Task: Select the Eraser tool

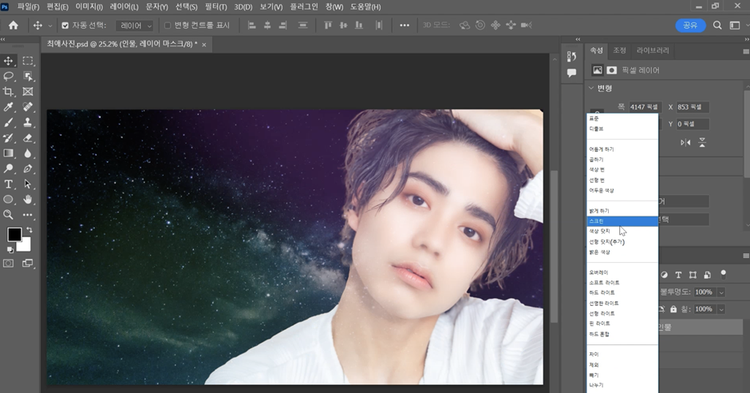Action: click(x=28, y=138)
